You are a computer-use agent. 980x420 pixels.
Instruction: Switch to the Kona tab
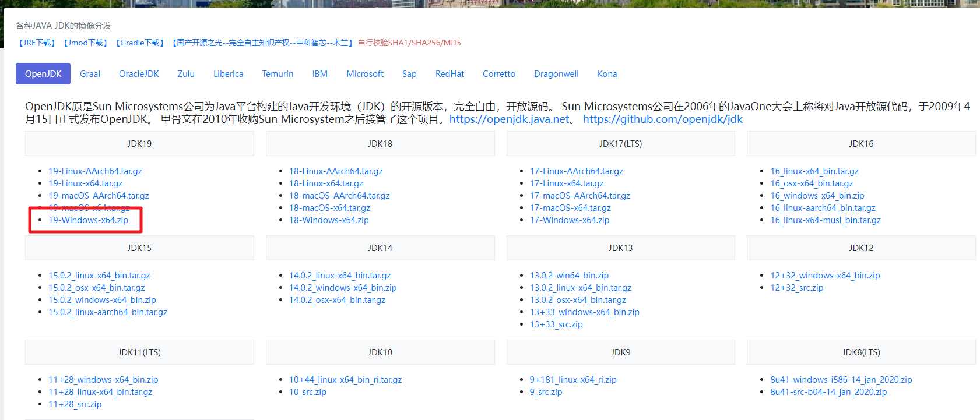coord(607,74)
